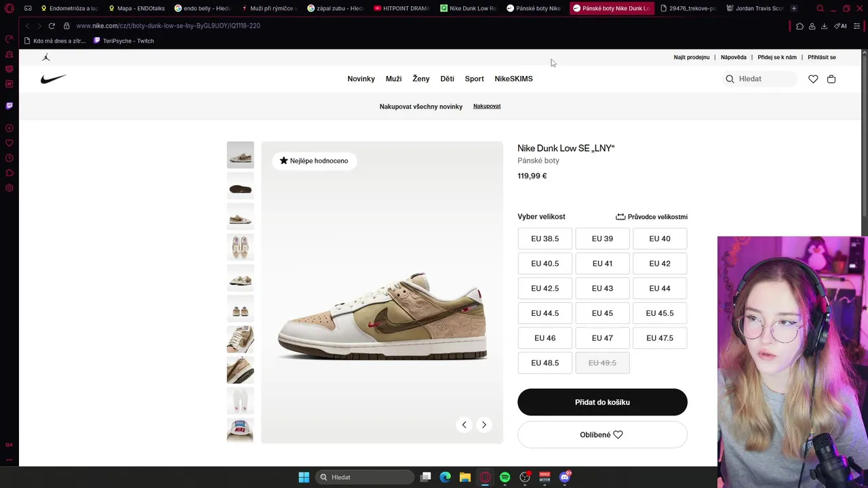The image size is (868, 488).
Task: Select size EU 42.5
Action: (x=545, y=288)
